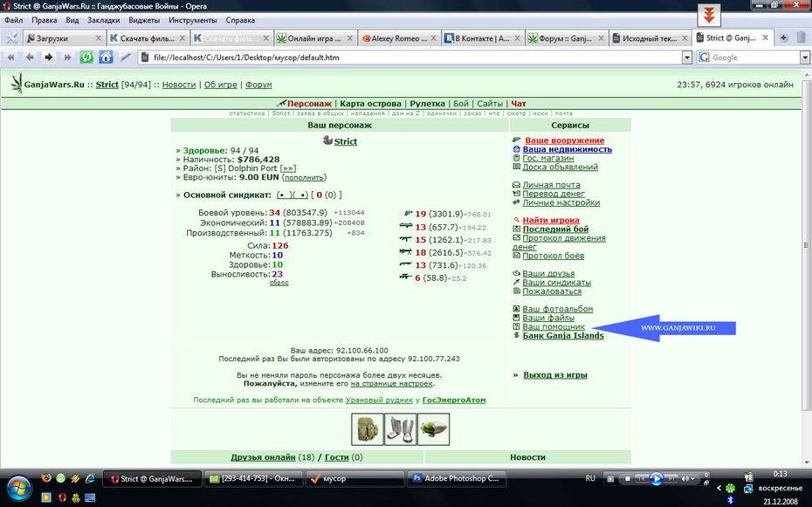The image size is (812, 507).
Task: Click the rewind navigation button
Action: (10, 57)
